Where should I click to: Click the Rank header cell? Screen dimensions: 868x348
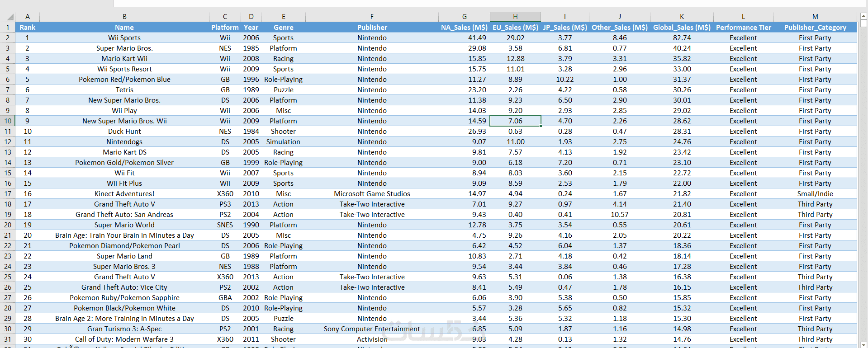tap(28, 28)
